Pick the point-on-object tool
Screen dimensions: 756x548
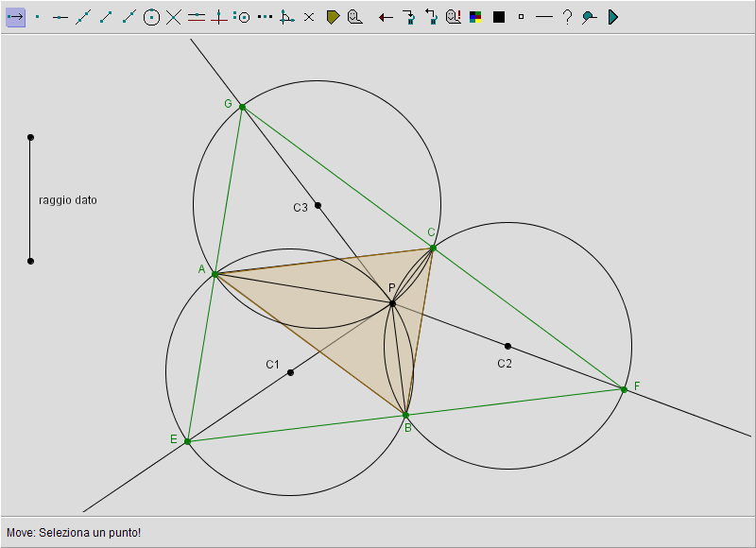pyautogui.click(x=60, y=17)
